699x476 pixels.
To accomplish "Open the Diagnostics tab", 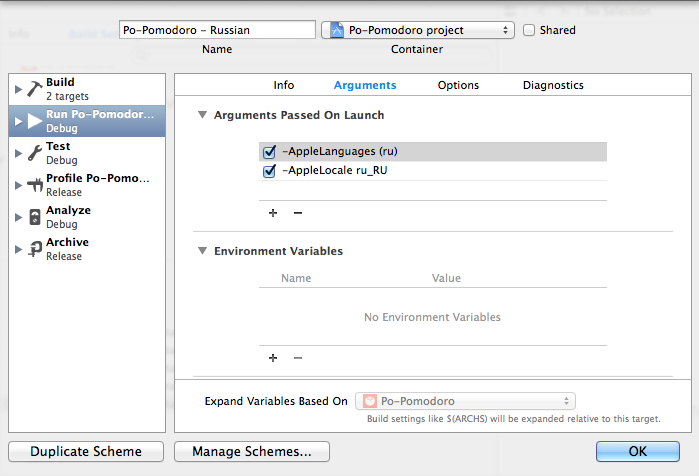I will pyautogui.click(x=553, y=85).
